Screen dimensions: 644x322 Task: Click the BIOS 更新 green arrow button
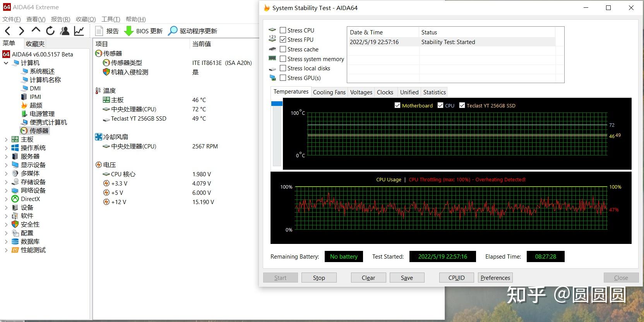[143, 31]
